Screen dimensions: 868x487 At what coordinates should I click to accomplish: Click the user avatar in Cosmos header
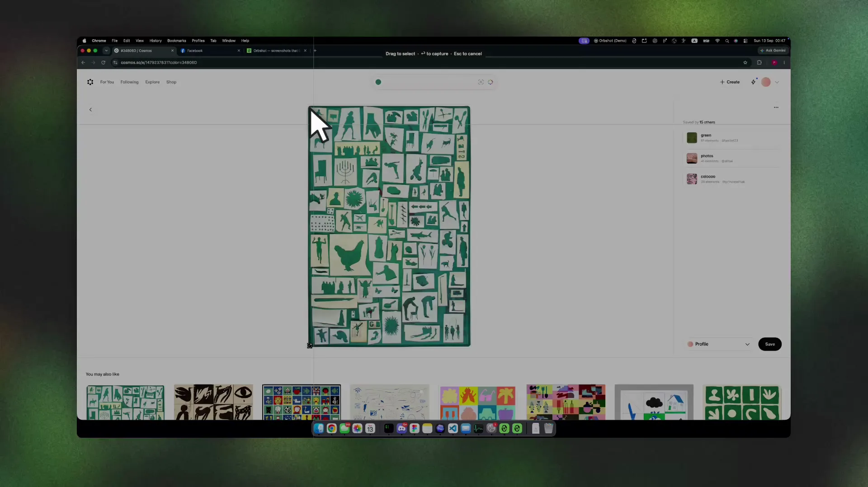pyautogui.click(x=766, y=82)
